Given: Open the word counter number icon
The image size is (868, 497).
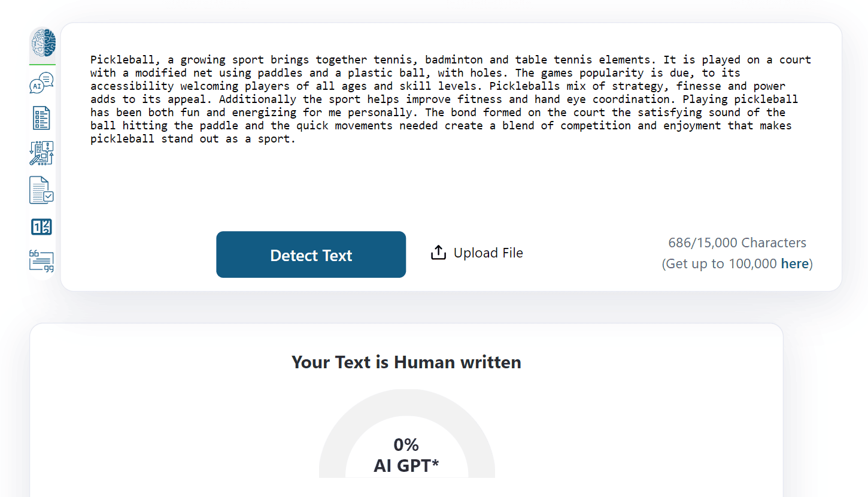Looking at the screenshot, I should [x=42, y=227].
